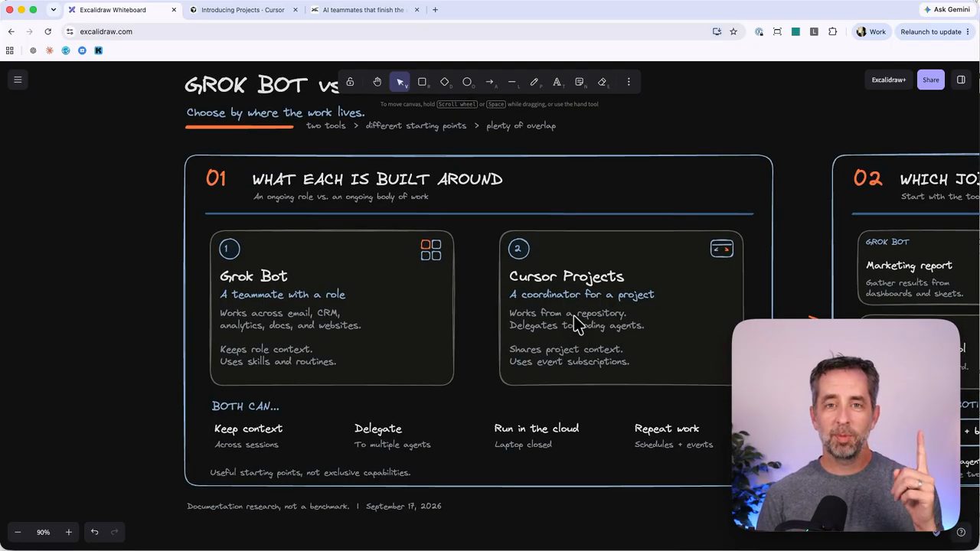Select the Eraser tool
Image resolution: width=980 pixels, height=551 pixels.
point(603,82)
